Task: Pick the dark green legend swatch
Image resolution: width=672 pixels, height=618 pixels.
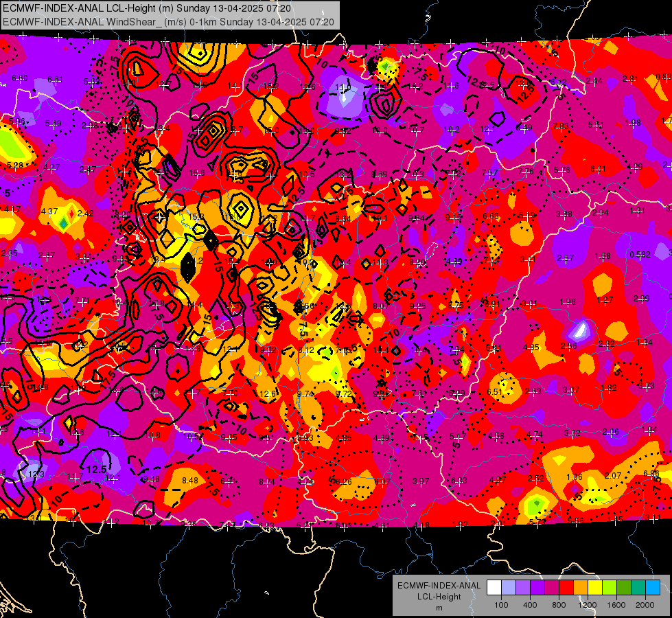Action: pos(624,588)
